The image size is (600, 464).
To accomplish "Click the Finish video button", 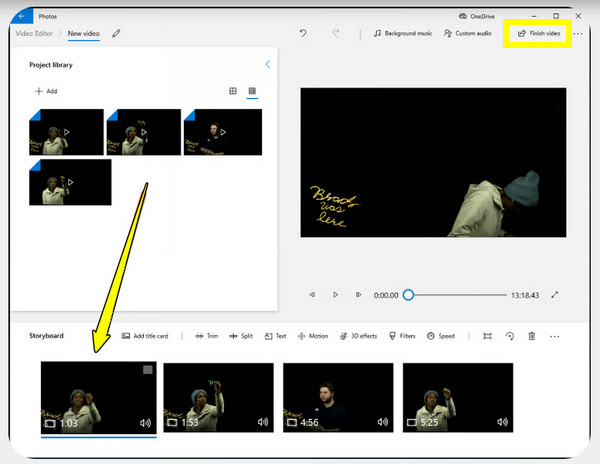I will click(539, 33).
